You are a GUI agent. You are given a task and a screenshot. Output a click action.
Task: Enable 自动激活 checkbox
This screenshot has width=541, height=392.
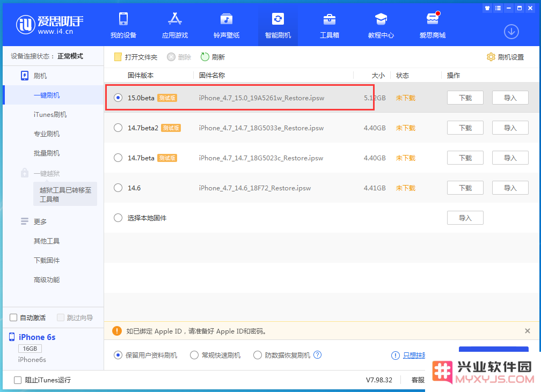(13, 317)
